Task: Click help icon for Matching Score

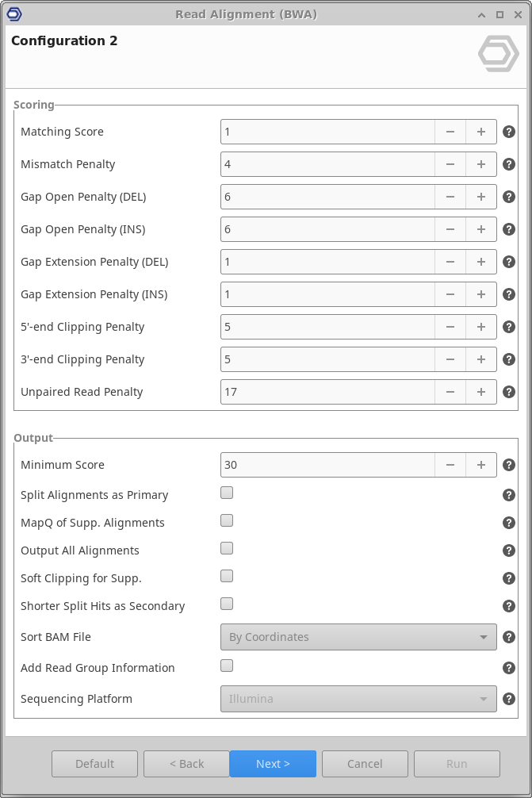Action: (x=509, y=132)
